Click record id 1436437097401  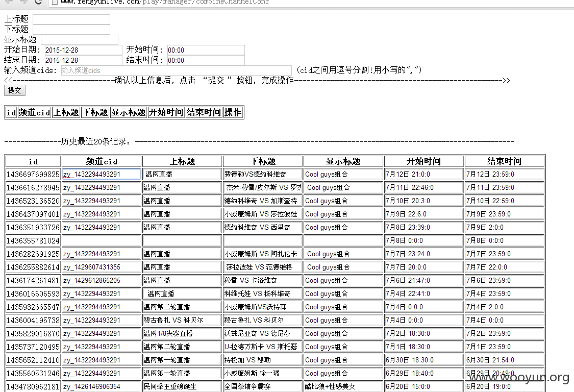[33, 214]
